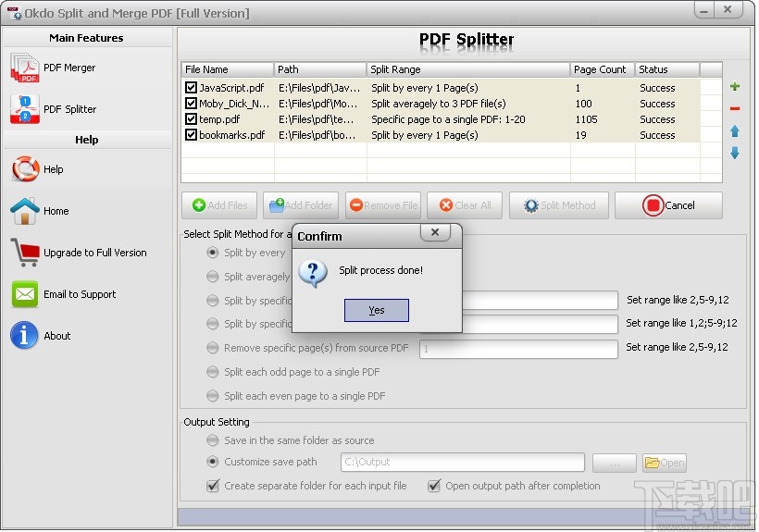Toggle Open output path after completion
Image resolution: width=759 pixels, height=532 pixels.
click(434, 486)
